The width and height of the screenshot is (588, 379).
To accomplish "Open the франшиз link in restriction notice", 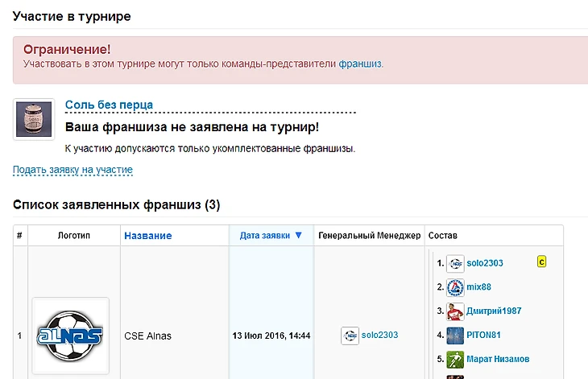I will click(360, 64).
